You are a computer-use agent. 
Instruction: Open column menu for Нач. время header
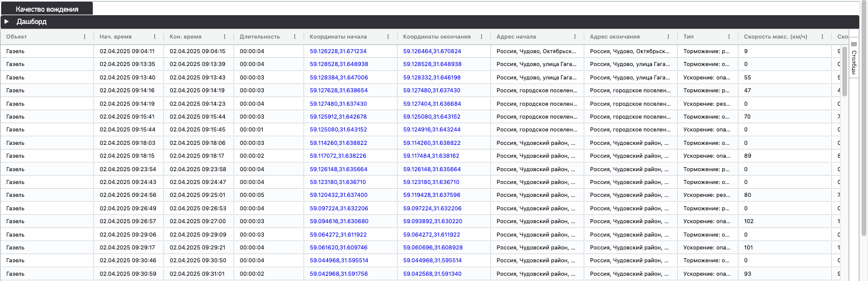point(155,37)
